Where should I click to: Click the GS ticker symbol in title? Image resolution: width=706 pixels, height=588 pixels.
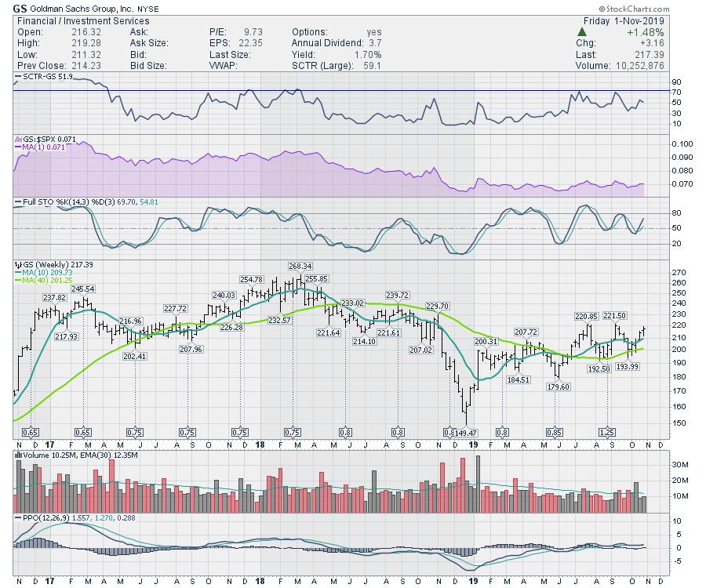[x=20, y=9]
